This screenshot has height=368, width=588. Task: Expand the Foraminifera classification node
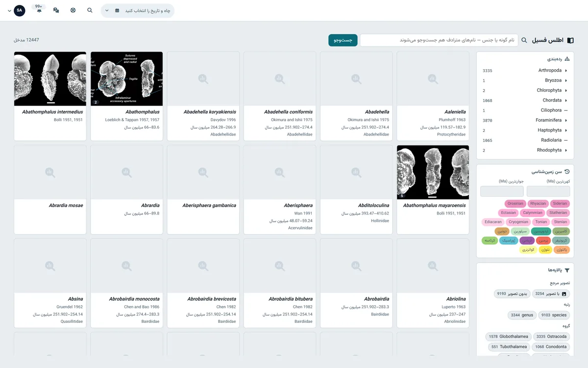(566, 120)
